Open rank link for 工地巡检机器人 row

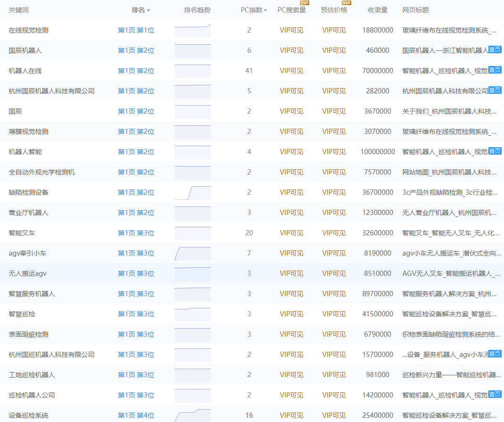pyautogui.click(x=136, y=375)
